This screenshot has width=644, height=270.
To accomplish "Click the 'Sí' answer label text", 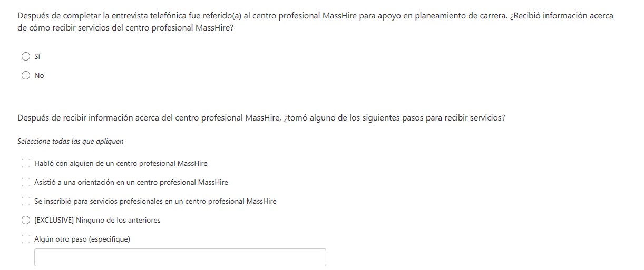I will 37,56.
